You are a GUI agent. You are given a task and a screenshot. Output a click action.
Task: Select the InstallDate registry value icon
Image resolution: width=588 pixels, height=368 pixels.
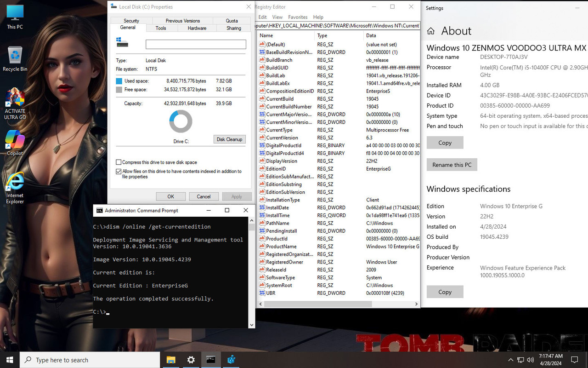pyautogui.click(x=262, y=207)
